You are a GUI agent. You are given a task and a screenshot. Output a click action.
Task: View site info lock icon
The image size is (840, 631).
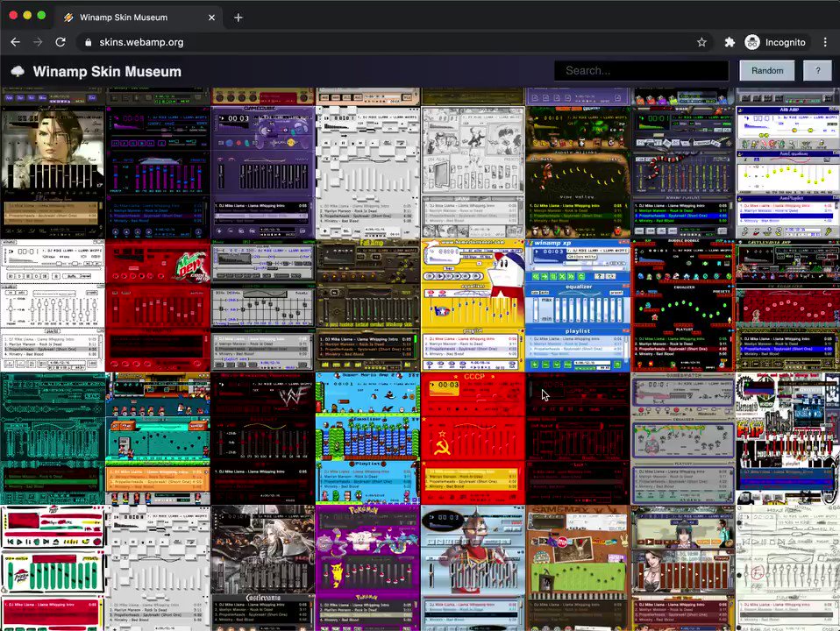pos(88,42)
